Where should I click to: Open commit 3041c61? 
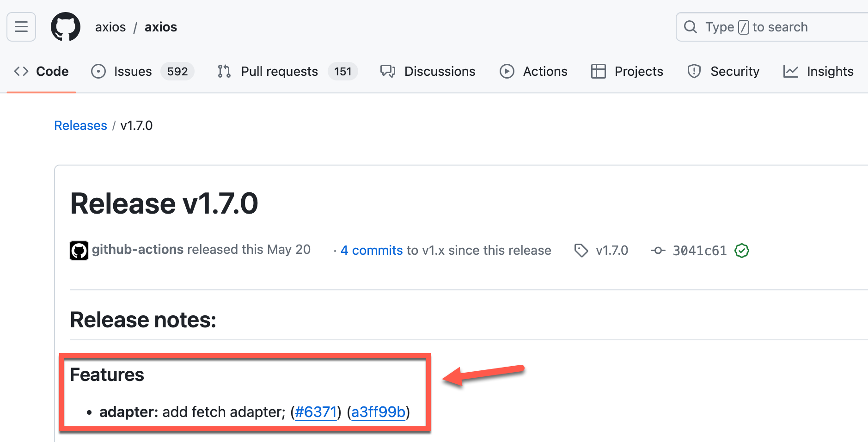pos(700,251)
